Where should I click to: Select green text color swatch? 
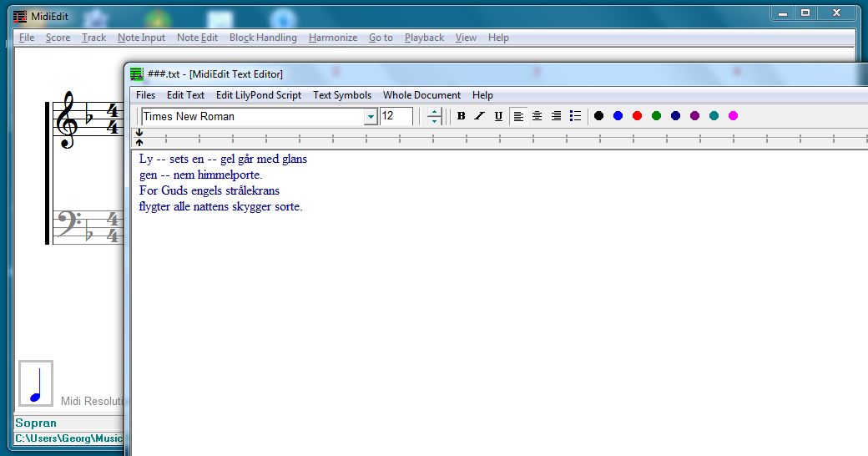(x=656, y=116)
